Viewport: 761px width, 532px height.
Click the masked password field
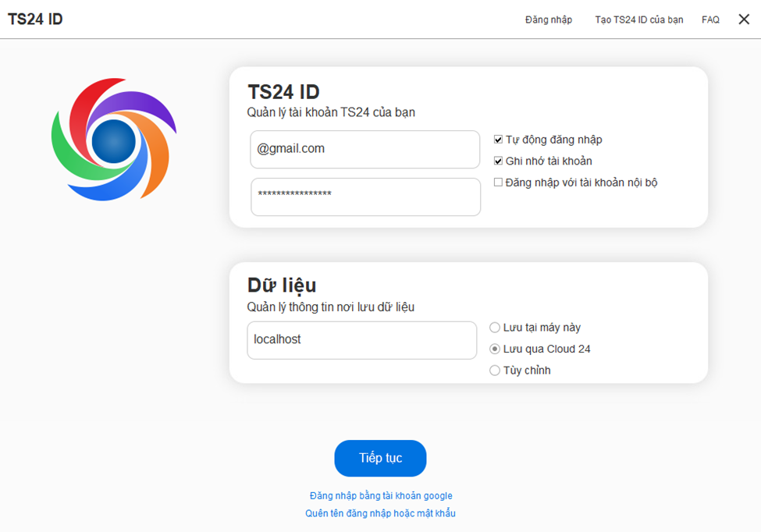pos(364,197)
